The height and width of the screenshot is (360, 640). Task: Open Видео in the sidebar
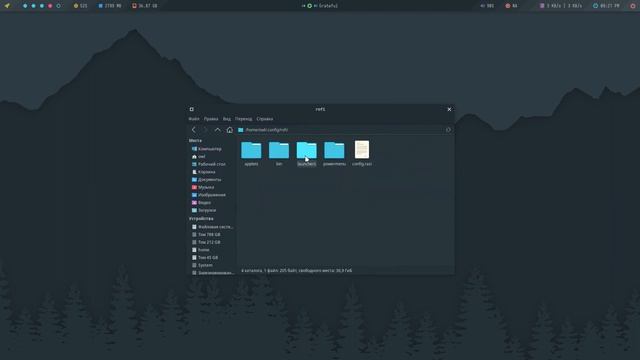tap(201, 202)
